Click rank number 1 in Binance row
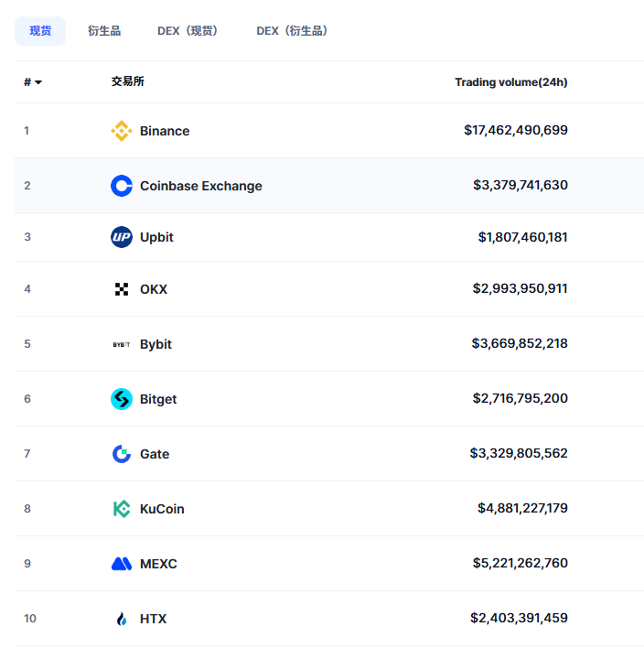Screen dimensions: 644x648 (27, 131)
